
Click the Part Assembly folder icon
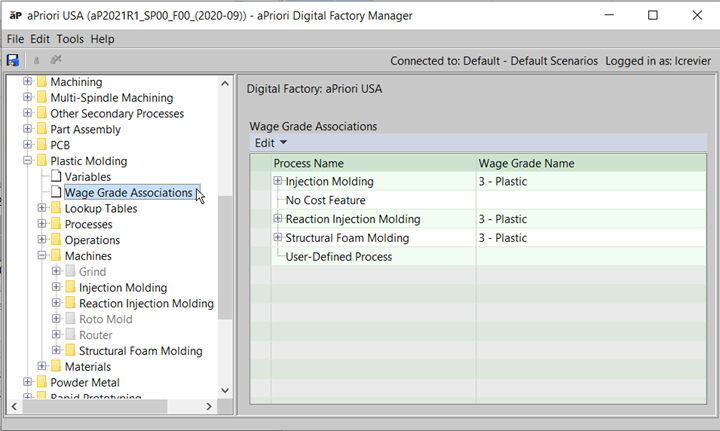42,129
